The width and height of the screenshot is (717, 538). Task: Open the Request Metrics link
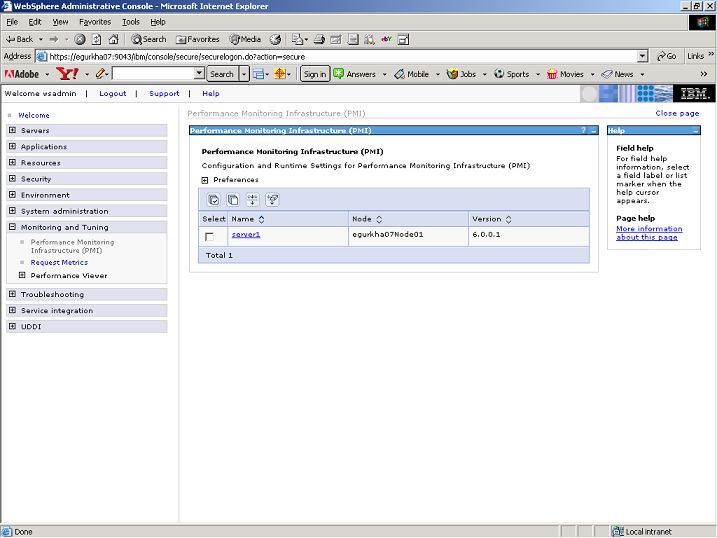point(59,262)
